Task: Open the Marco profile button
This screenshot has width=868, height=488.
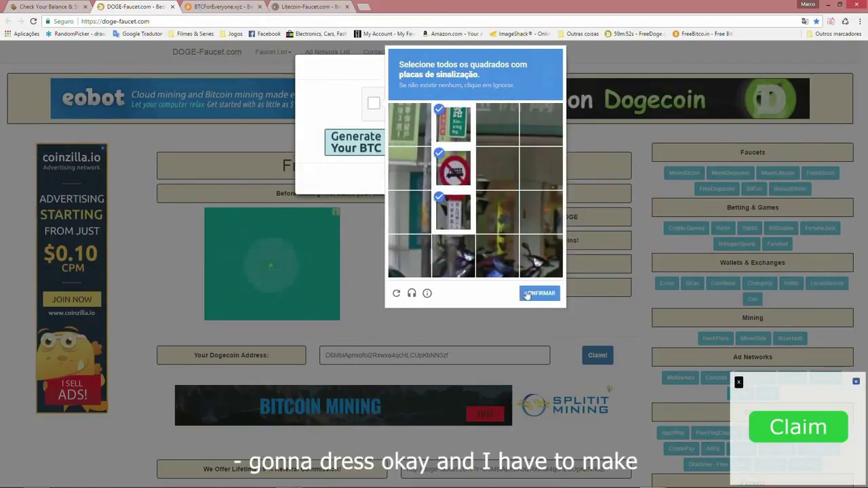Action: (x=808, y=4)
